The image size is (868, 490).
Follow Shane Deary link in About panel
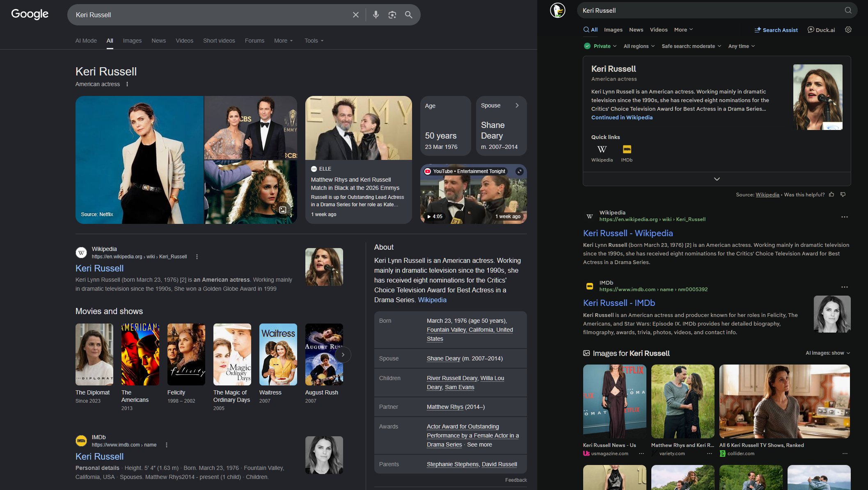point(443,358)
